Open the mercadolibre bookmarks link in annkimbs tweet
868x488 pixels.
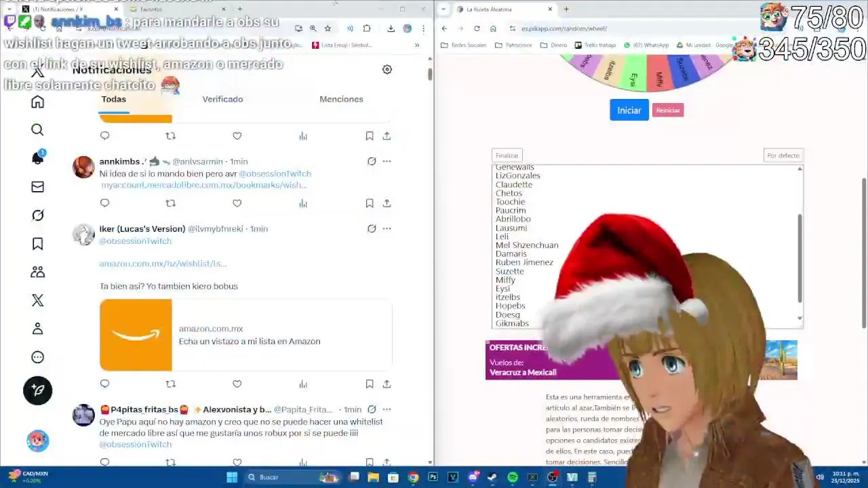(204, 185)
